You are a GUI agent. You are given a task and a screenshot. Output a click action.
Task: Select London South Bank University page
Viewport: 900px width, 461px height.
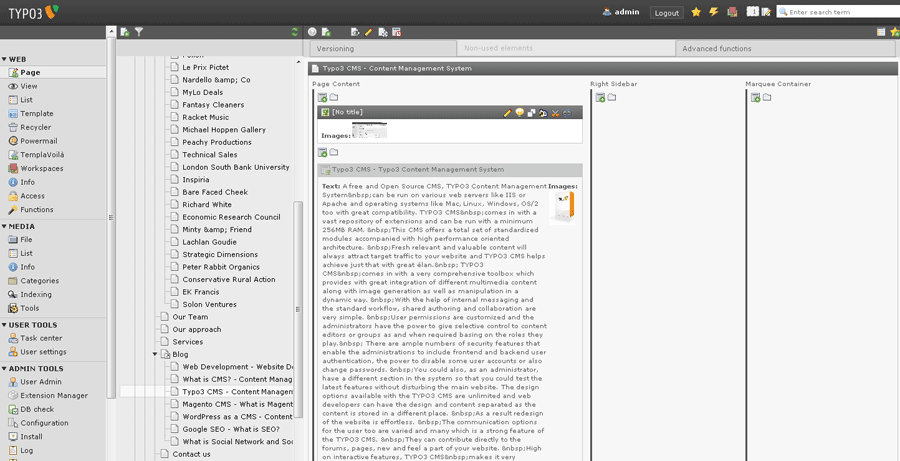tap(236, 167)
